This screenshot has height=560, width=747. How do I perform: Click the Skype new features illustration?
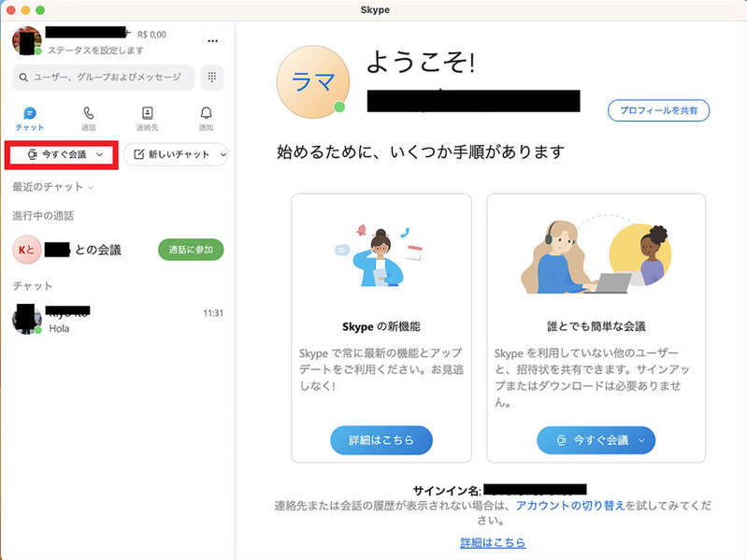[x=379, y=256]
